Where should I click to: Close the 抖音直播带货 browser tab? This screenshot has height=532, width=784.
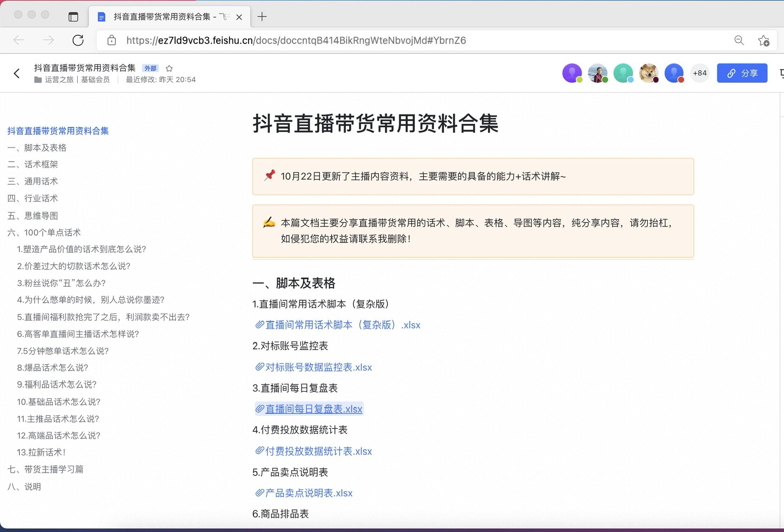pyautogui.click(x=239, y=17)
